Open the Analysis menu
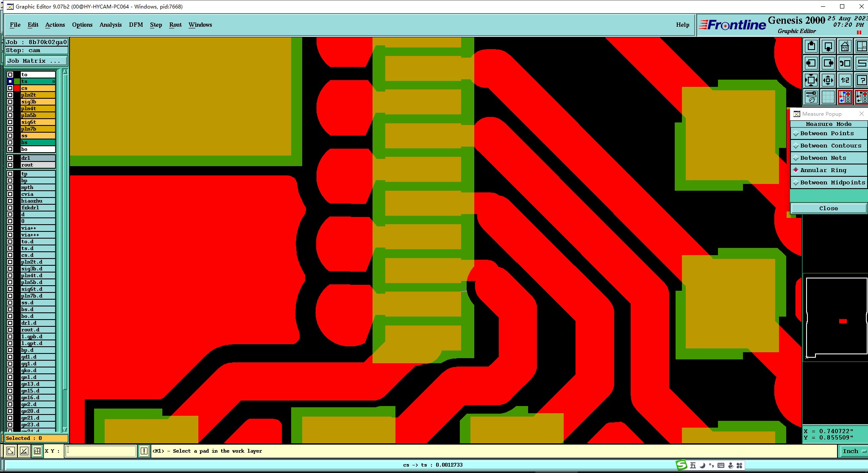The width and height of the screenshot is (868, 473). (110, 25)
